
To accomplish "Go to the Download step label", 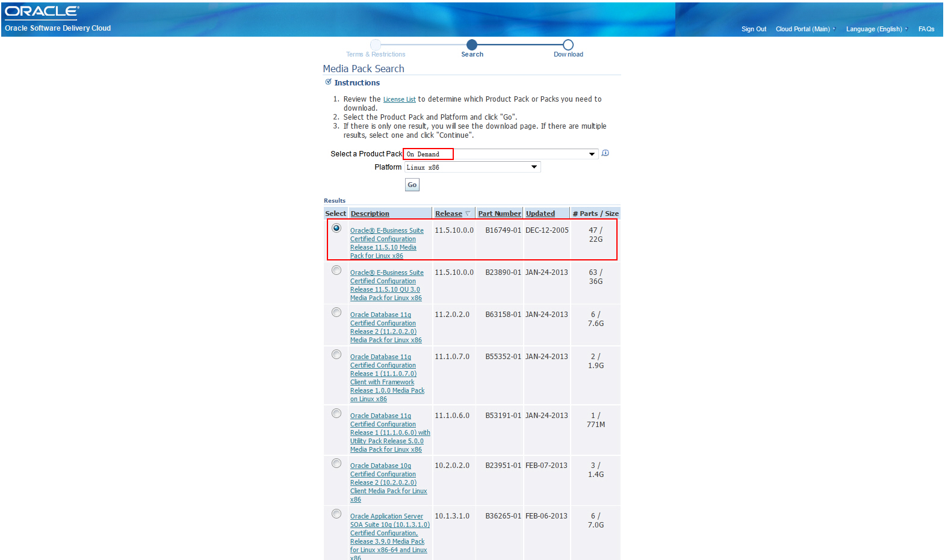I will pyautogui.click(x=568, y=54).
